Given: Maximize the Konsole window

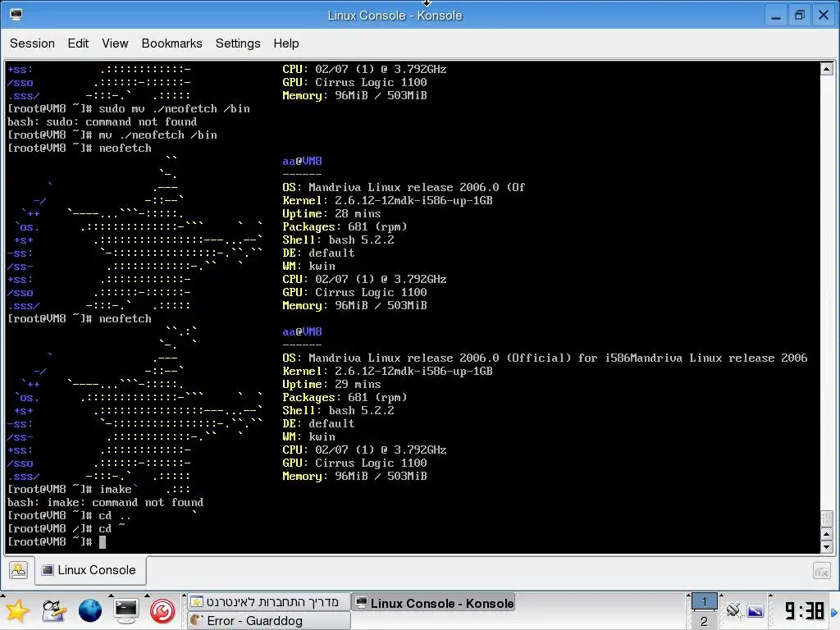Looking at the screenshot, I should (799, 15).
